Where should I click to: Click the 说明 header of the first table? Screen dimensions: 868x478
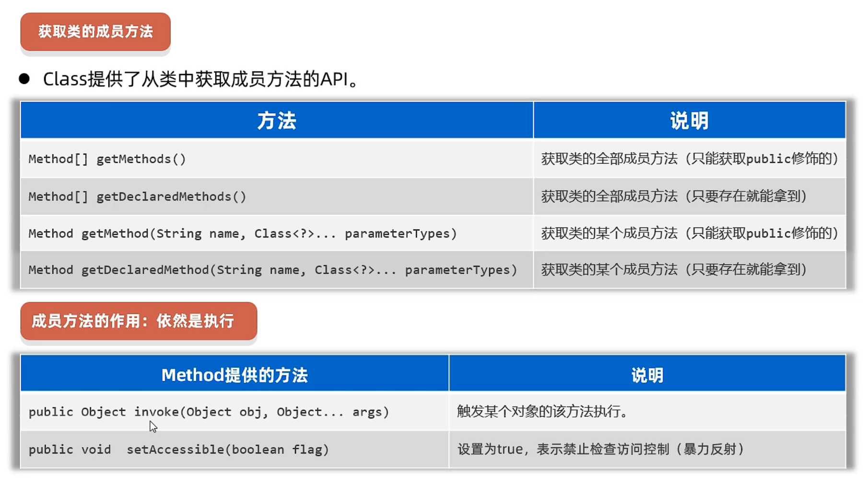point(690,120)
